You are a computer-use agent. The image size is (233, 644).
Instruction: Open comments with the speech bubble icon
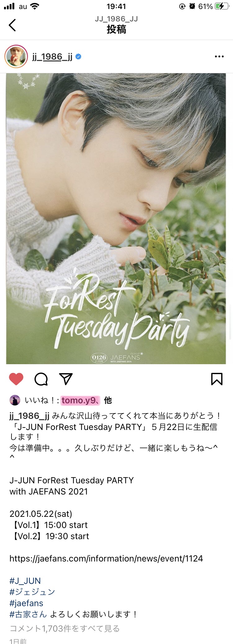[x=41, y=379]
